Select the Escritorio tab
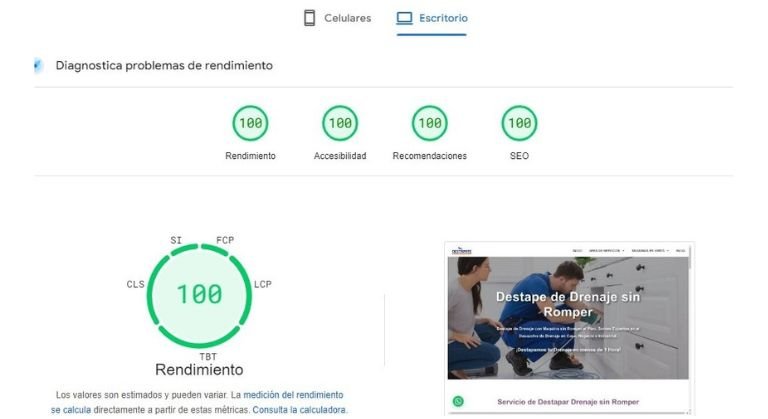The height and width of the screenshot is (419, 768). pyautogui.click(x=432, y=18)
